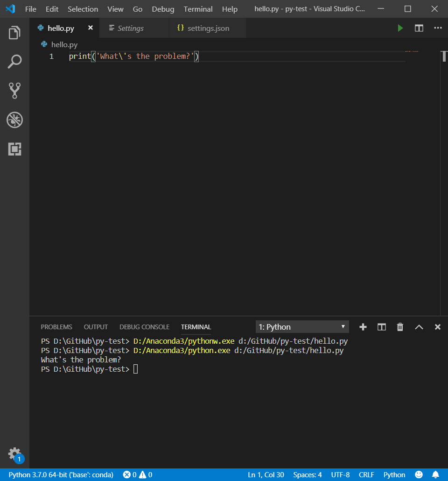
Task: Switch to the DEBUG CONSOLE panel tab
Action: [x=144, y=327]
